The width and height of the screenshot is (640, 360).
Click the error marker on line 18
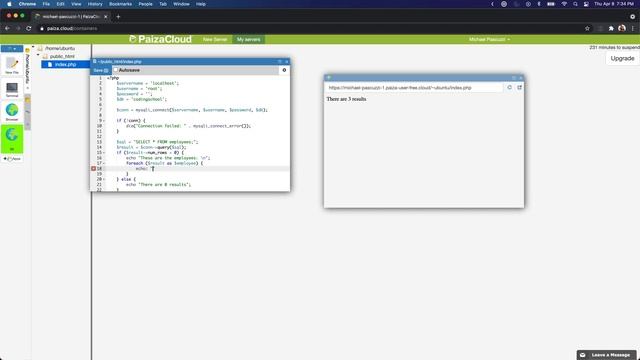(93, 169)
